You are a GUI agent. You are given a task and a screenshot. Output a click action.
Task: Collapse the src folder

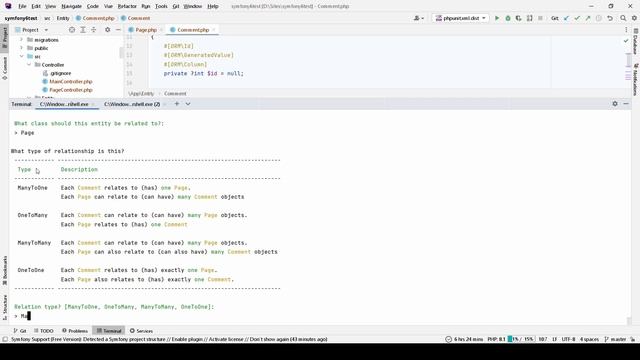point(21,56)
